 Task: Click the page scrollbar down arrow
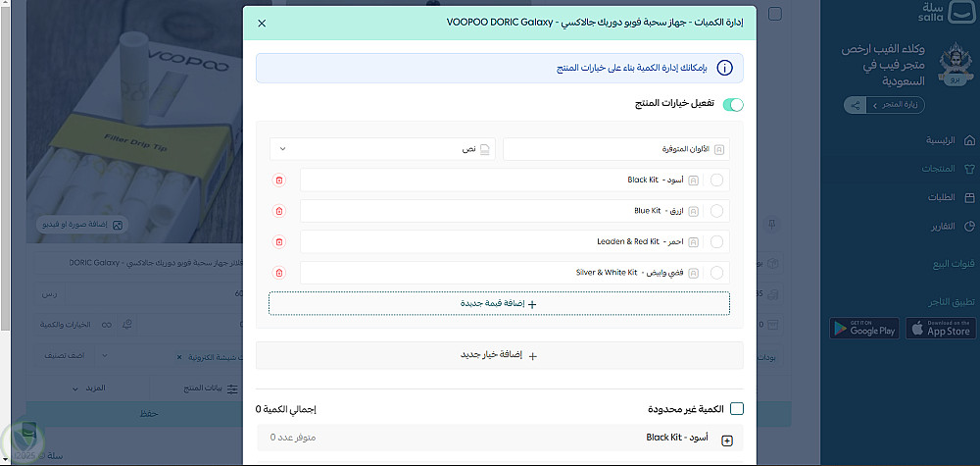pos(6,460)
